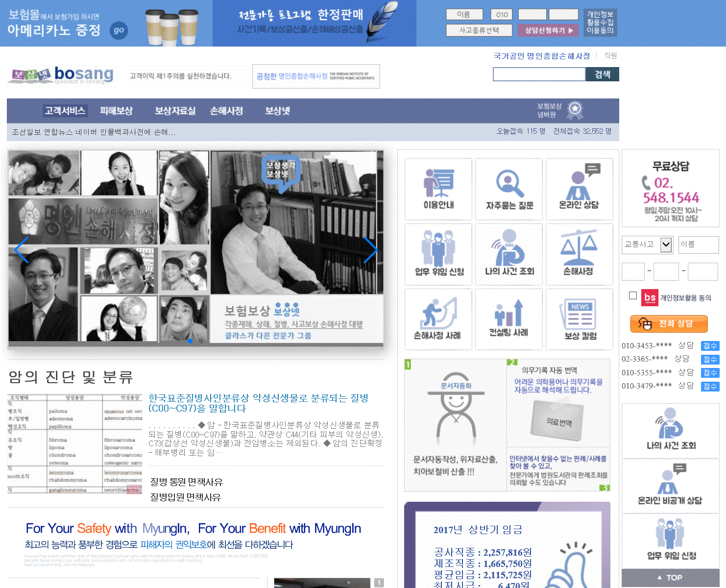Select 보상자료실 in the navigation bar
The width and height of the screenshot is (726, 588).
pyautogui.click(x=175, y=111)
